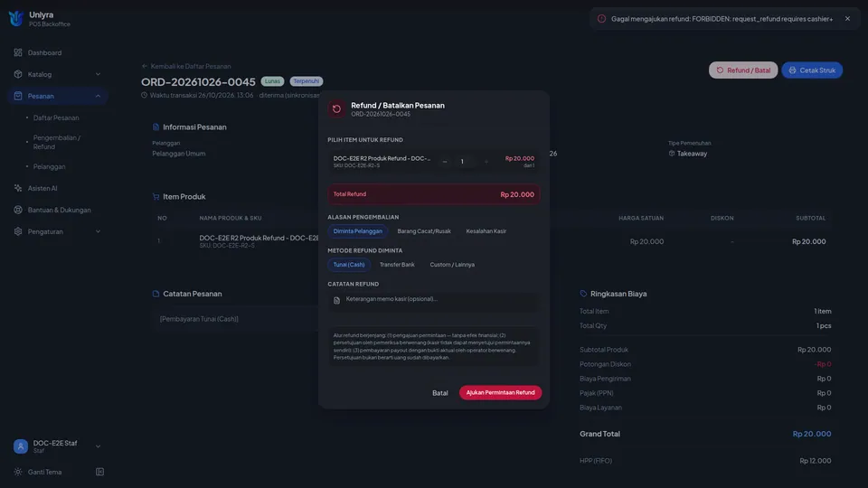Click Ajukan Permintaan Refund button
Image resolution: width=868 pixels, height=488 pixels.
point(500,393)
